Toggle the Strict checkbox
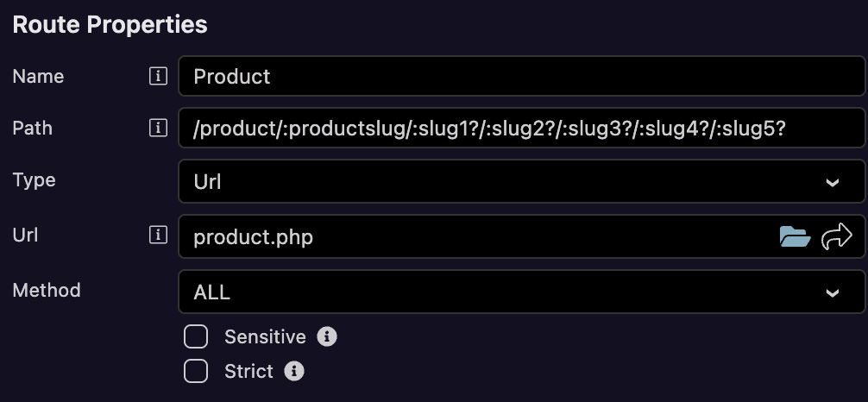The width and height of the screenshot is (868, 402). (x=196, y=371)
